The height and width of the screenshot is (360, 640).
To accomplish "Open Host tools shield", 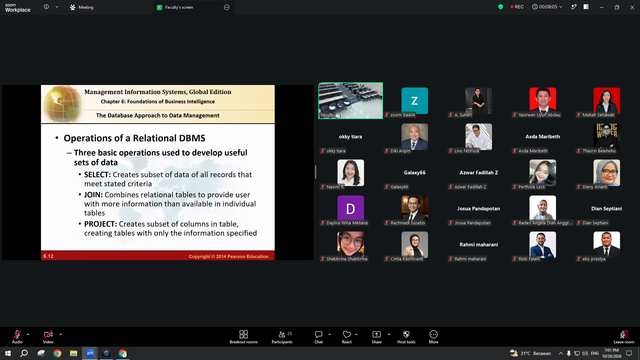I will [x=406, y=337].
